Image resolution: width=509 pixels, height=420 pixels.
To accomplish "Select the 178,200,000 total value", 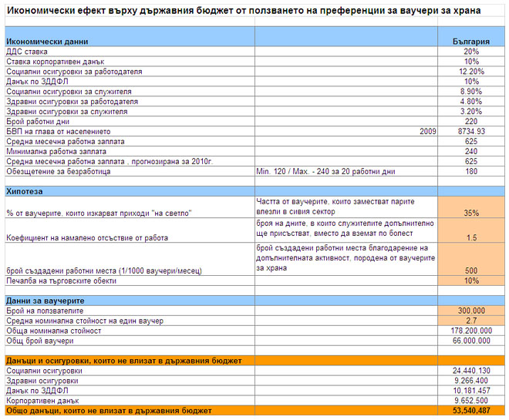I will pos(471,331).
